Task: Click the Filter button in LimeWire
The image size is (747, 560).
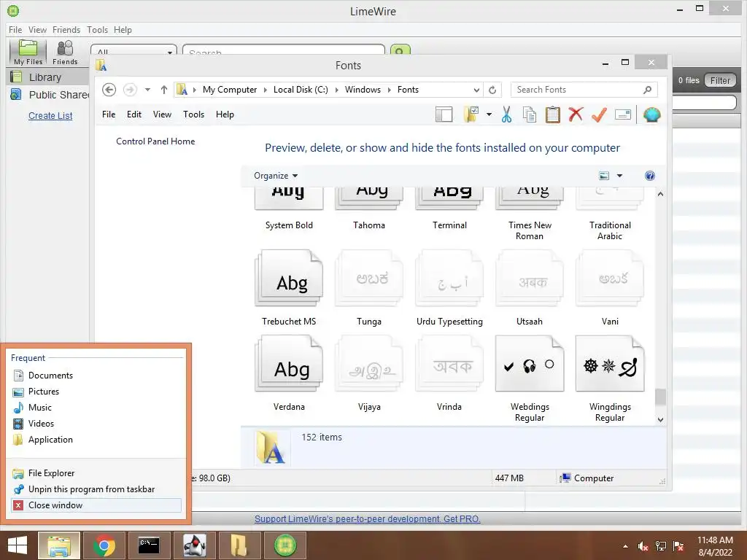Action: (x=720, y=80)
